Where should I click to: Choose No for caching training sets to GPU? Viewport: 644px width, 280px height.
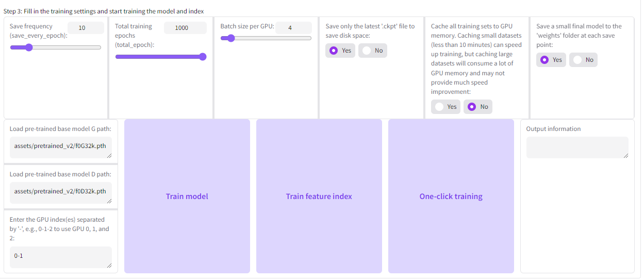478,107
